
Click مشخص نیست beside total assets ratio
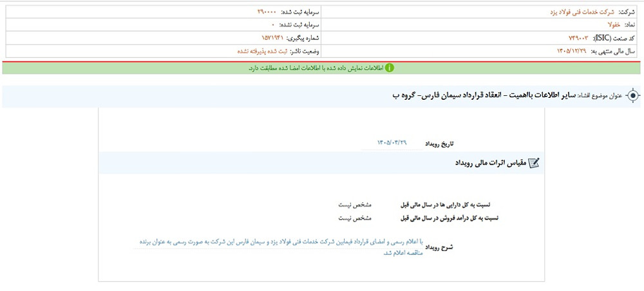355,204
